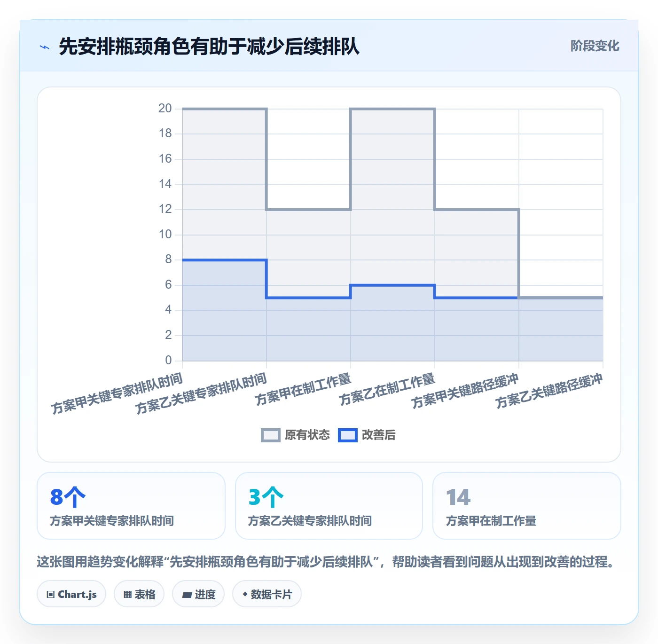Click the y-axis value 8

coord(168,259)
